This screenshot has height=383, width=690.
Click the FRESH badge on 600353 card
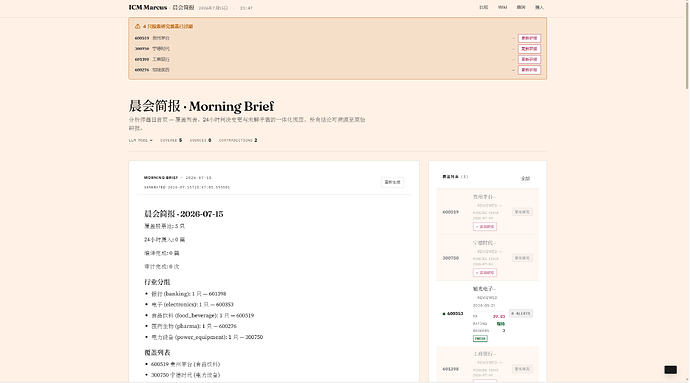click(480, 339)
